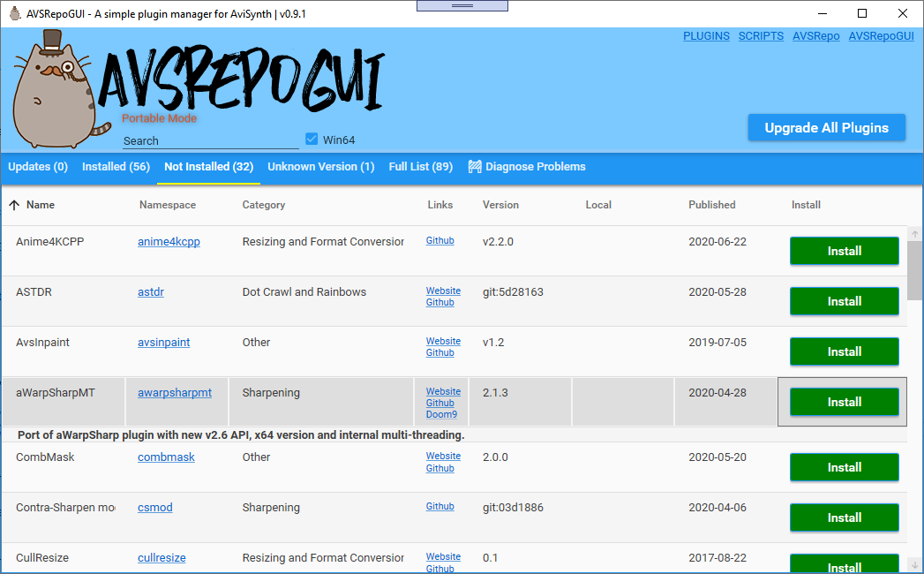Screen dimensions: 924x574
Task: Click the vertical scrollbar thumb
Action: (914, 270)
